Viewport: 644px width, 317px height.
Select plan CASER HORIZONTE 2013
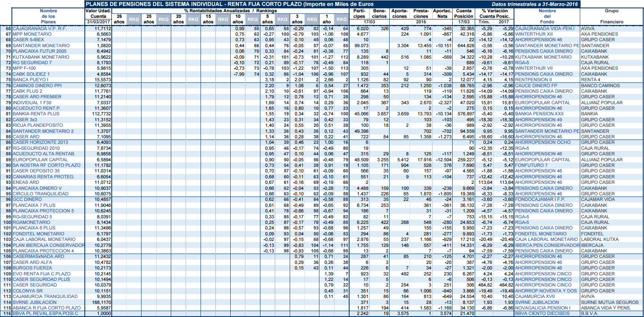tap(40, 142)
